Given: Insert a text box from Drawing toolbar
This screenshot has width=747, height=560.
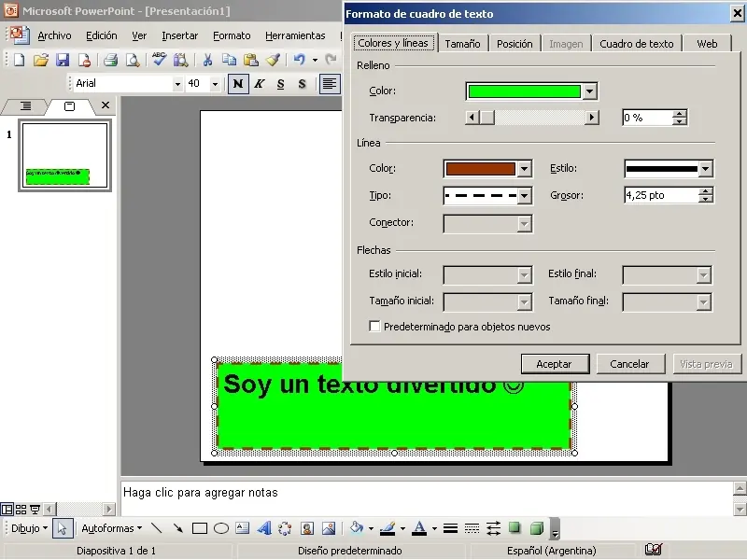Looking at the screenshot, I should [243, 528].
